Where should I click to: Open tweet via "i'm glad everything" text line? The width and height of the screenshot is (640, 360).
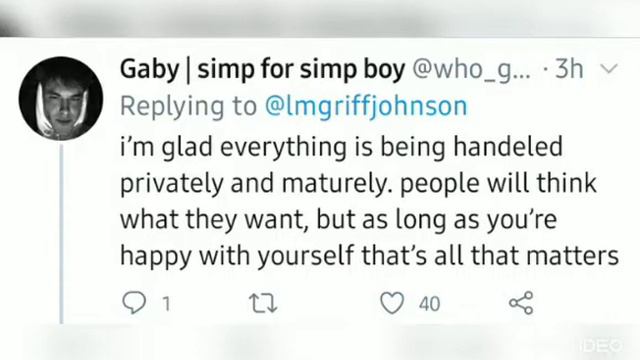pyautogui.click(x=341, y=147)
